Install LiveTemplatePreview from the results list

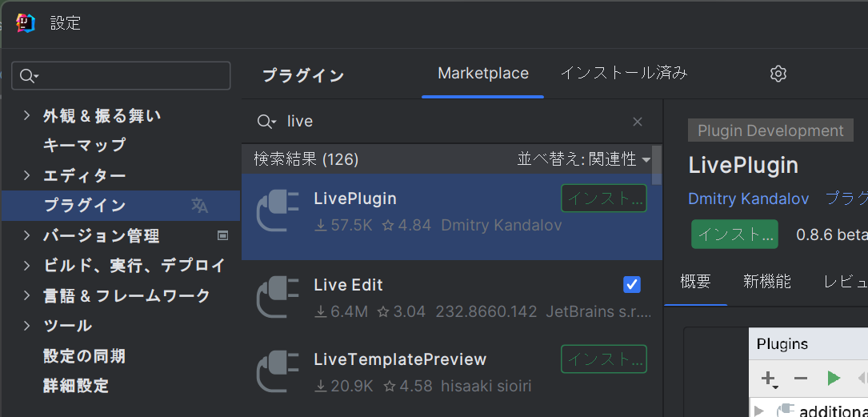[x=604, y=359]
